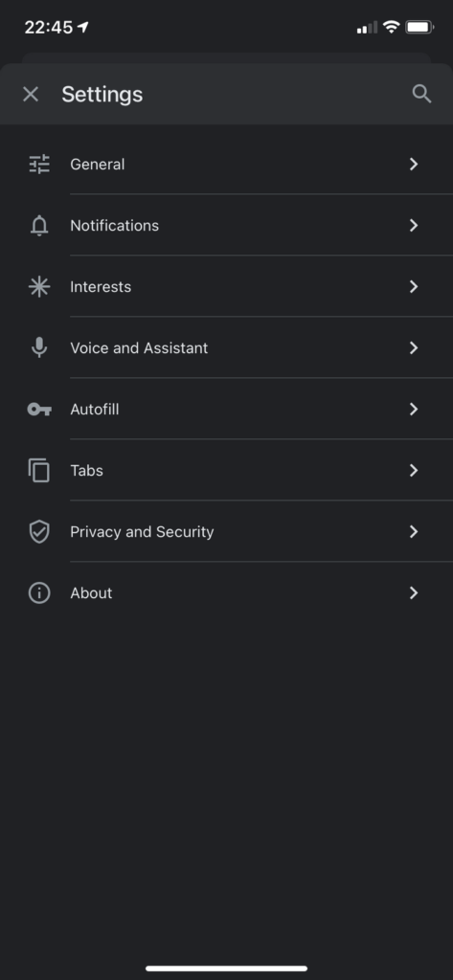This screenshot has height=980, width=453.
Task: Tap the General sliders icon
Action: [x=39, y=164]
